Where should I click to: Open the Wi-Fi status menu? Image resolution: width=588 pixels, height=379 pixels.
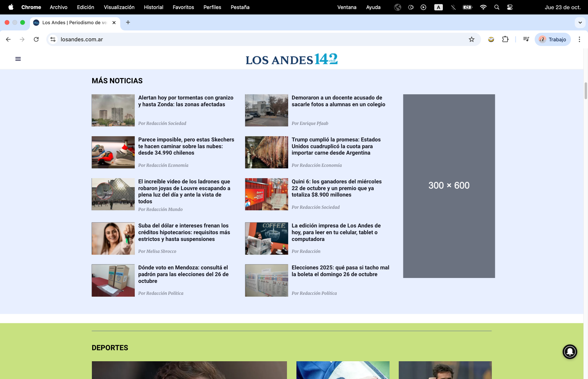tap(483, 7)
